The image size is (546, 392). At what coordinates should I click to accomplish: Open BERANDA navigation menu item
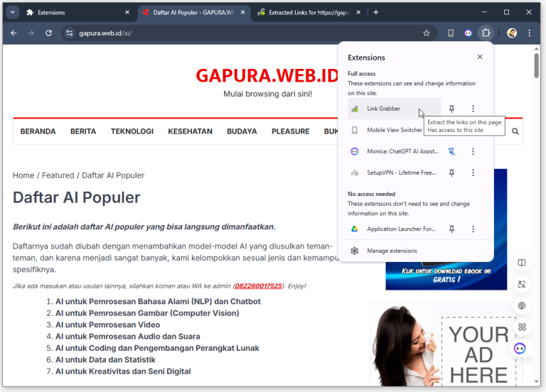[x=38, y=131]
